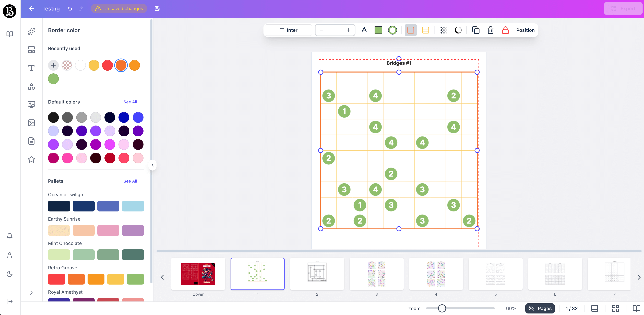Collapse the Border color side panel
This screenshot has height=315, width=644.
(152, 165)
